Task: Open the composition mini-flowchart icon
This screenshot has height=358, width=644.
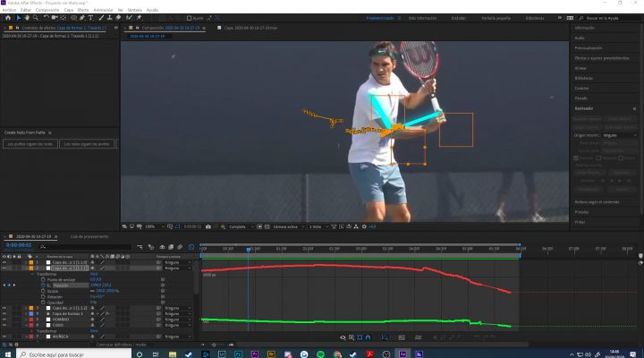Action: click(140, 247)
